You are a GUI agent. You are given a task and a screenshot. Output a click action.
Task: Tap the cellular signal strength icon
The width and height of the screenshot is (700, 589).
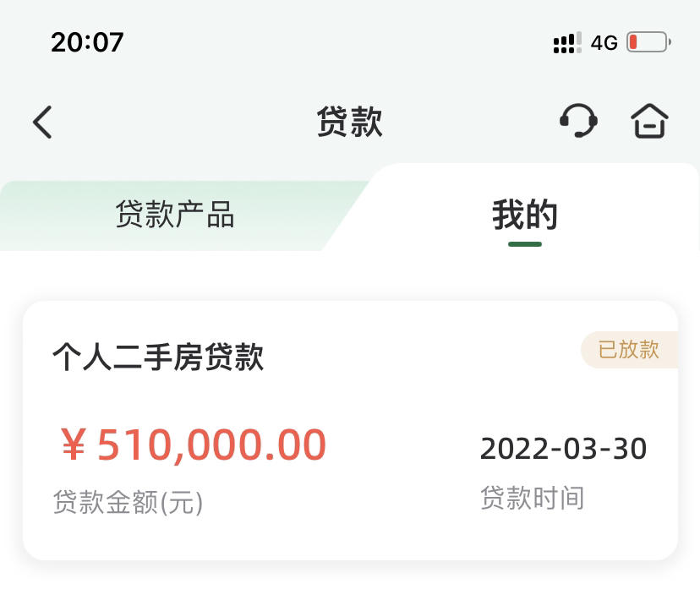pos(567,43)
